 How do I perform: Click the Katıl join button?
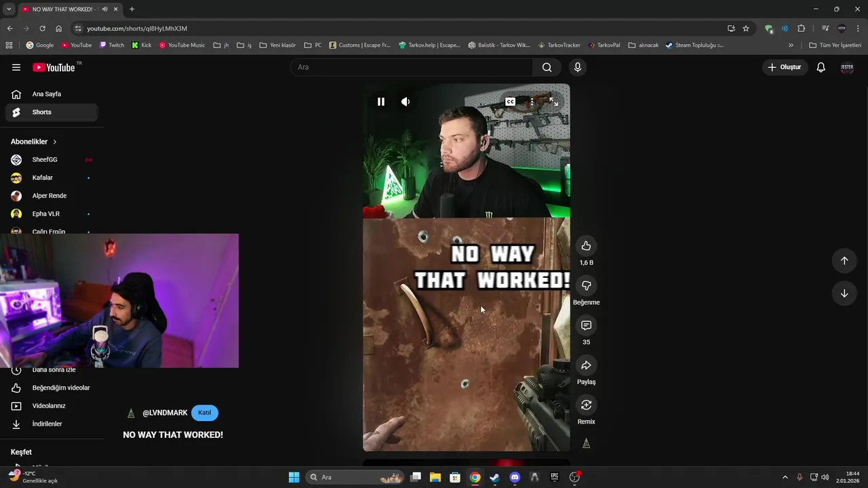pyautogui.click(x=205, y=413)
